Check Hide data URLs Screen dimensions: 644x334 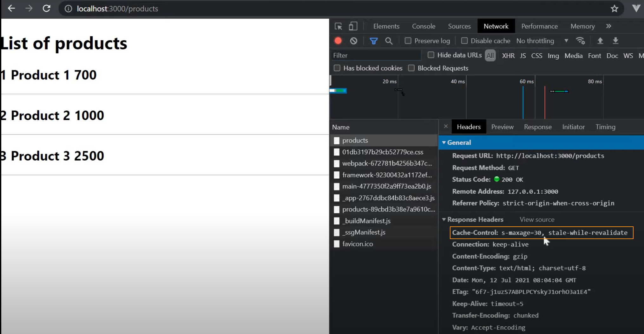coord(431,55)
